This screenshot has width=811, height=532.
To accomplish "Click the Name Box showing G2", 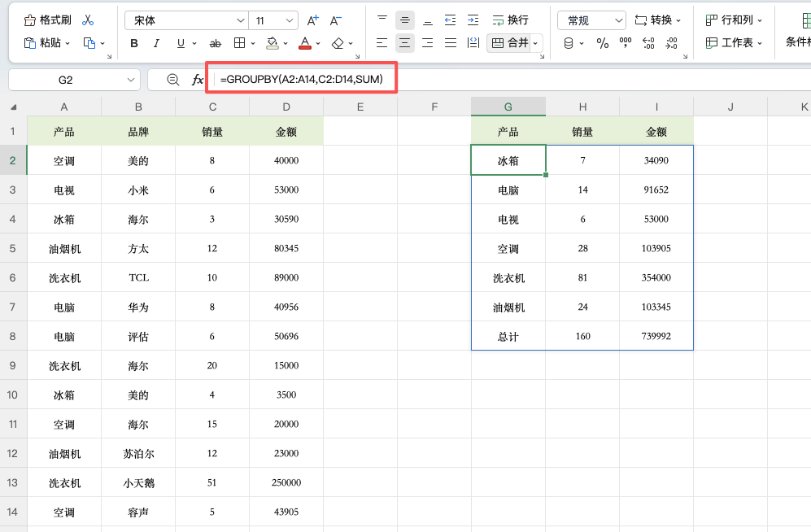I will pyautogui.click(x=75, y=81).
